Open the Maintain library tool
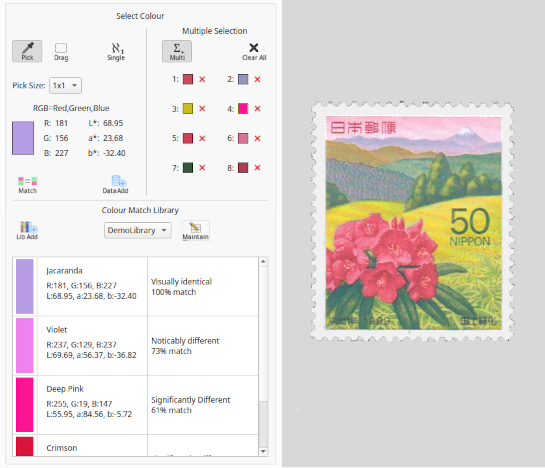The width and height of the screenshot is (545, 468). point(196,231)
